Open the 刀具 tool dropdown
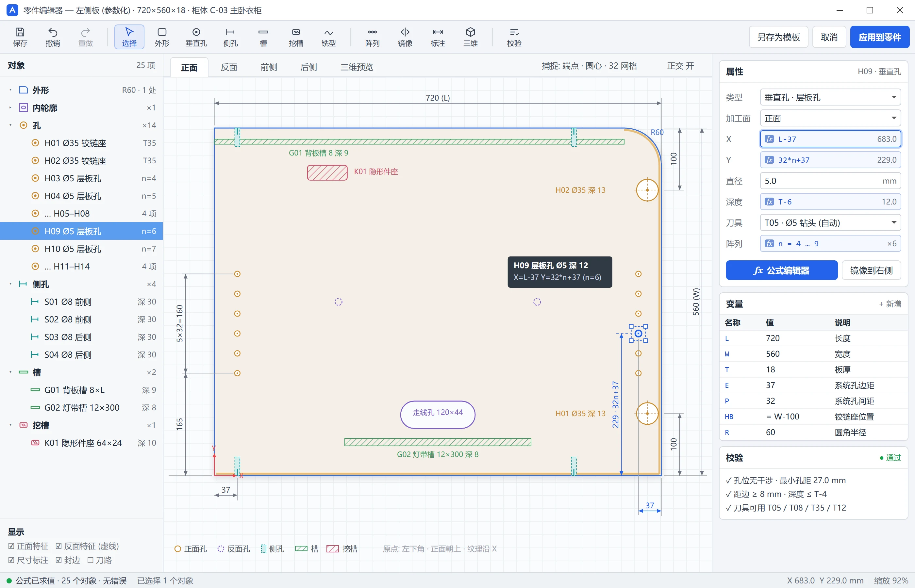The image size is (915, 588). [830, 222]
